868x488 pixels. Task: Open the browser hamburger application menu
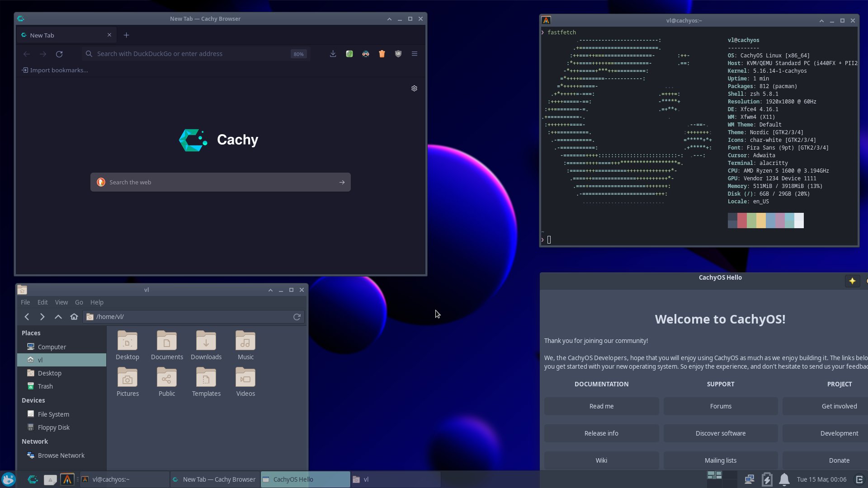coord(414,54)
